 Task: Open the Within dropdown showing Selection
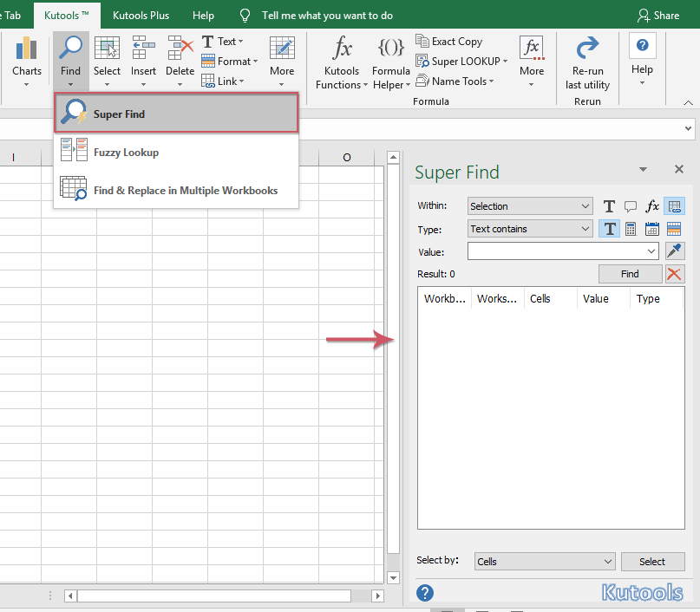[529, 205]
